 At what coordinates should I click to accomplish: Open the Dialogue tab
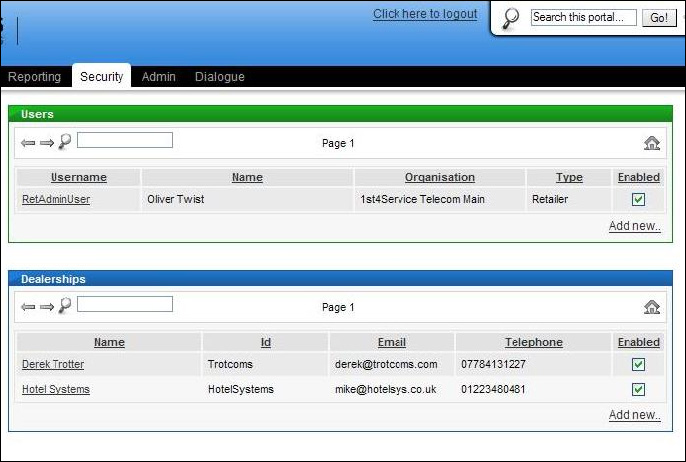click(x=219, y=77)
